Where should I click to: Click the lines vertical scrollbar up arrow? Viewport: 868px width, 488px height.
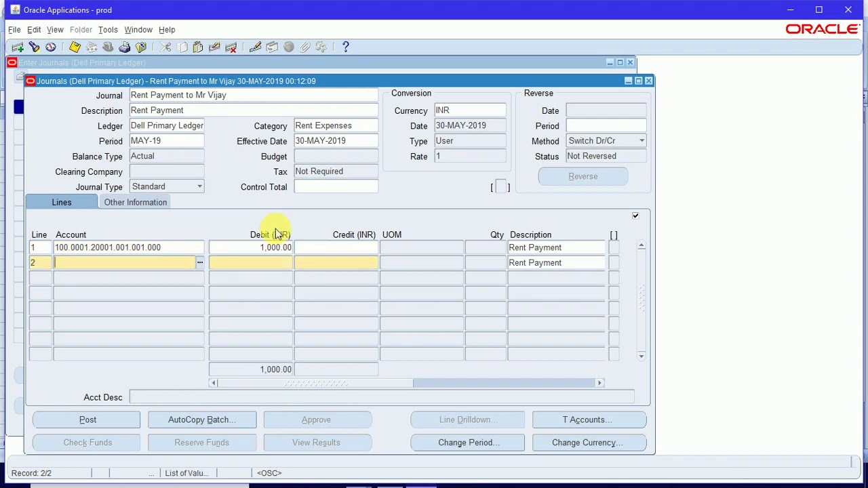[642, 245]
